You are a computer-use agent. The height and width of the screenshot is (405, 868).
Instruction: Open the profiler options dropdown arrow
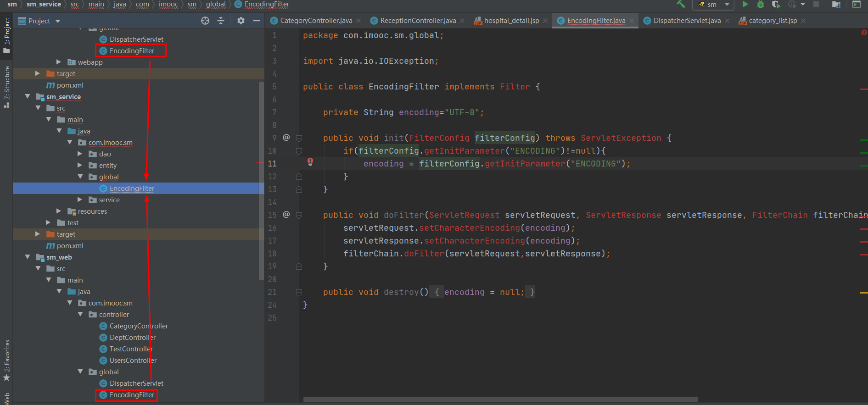coord(802,4)
